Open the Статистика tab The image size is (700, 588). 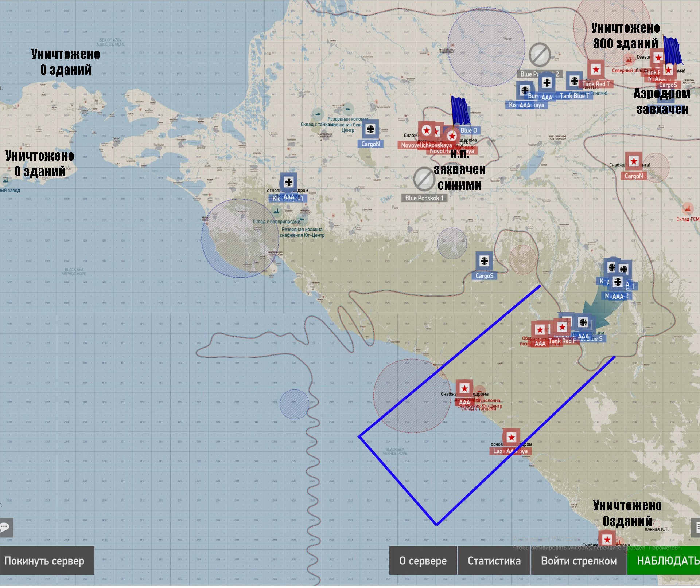point(494,561)
